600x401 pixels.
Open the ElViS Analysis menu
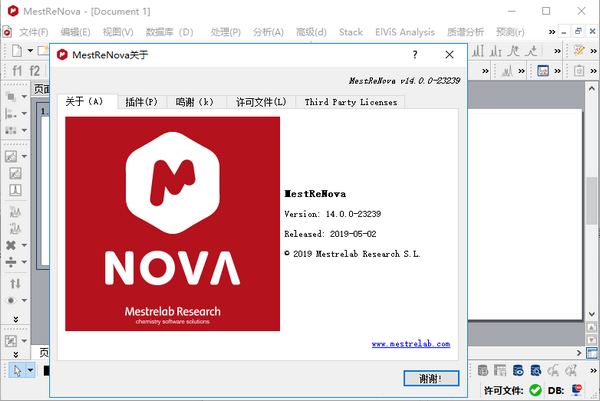tap(405, 32)
